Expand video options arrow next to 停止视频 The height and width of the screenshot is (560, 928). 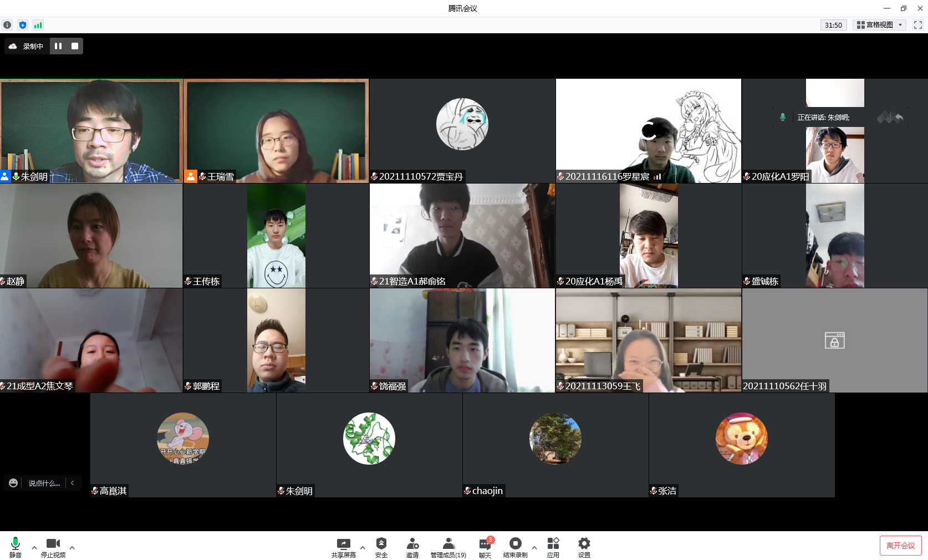72,548
